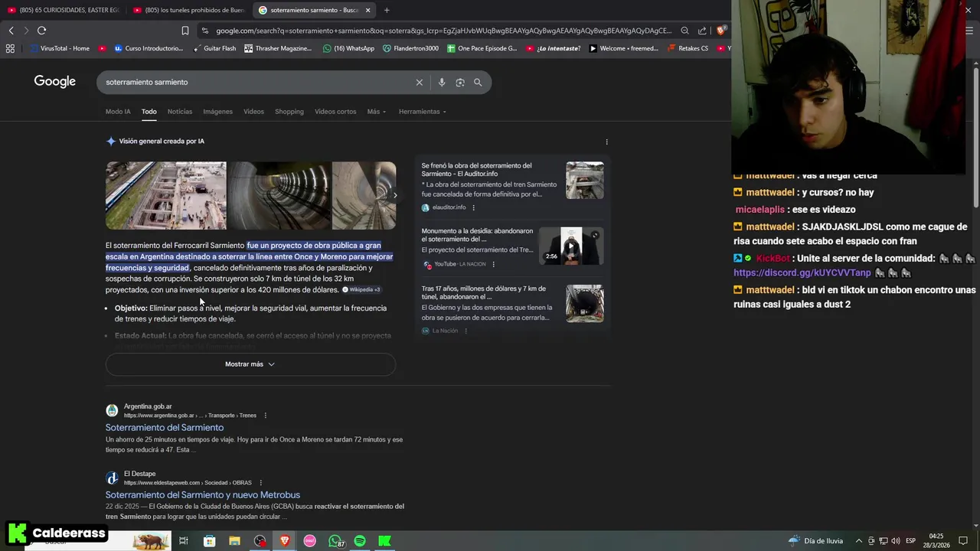Screen dimensions: 980x551
Task: Expand AI overview with Mostrar más
Action: tap(250, 364)
